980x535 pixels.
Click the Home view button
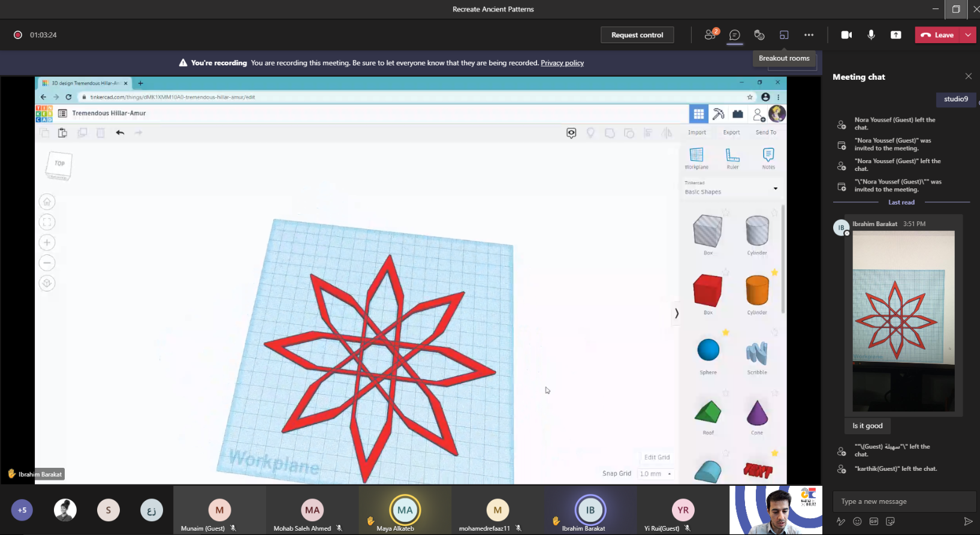[x=47, y=202]
